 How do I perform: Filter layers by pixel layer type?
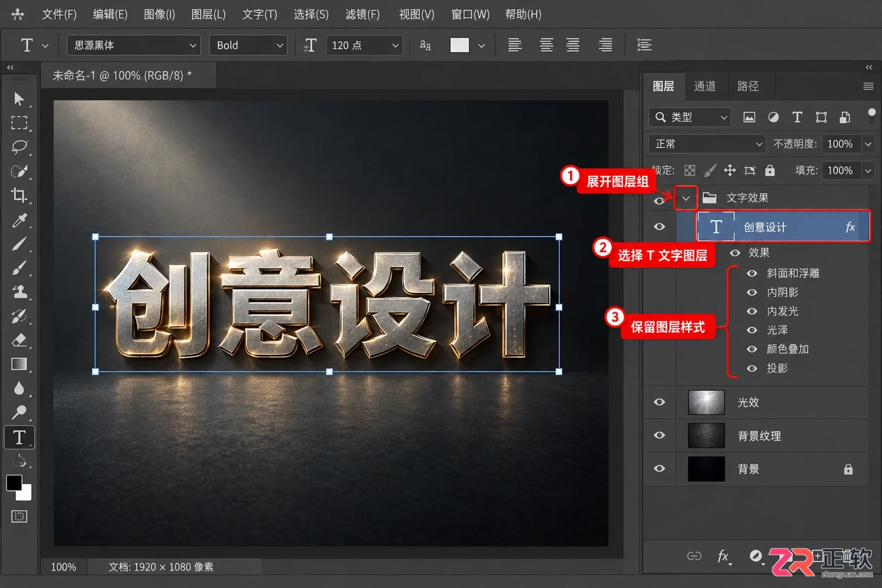(749, 117)
